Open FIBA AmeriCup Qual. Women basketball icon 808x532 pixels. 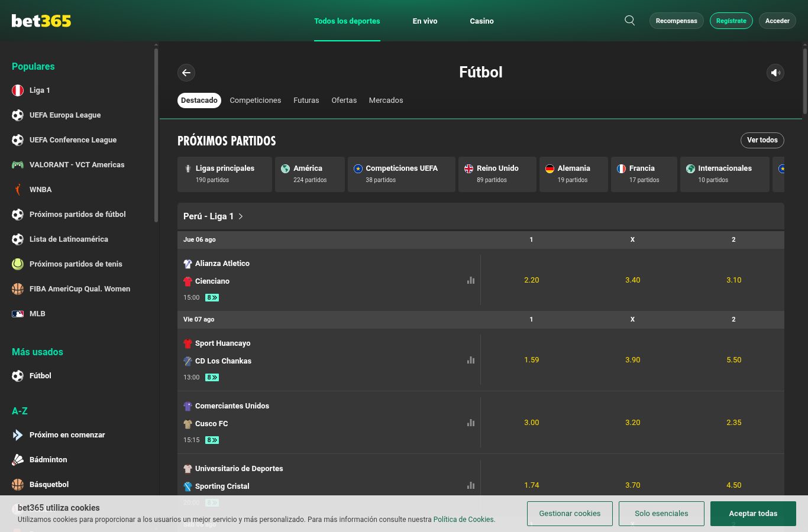tap(18, 289)
